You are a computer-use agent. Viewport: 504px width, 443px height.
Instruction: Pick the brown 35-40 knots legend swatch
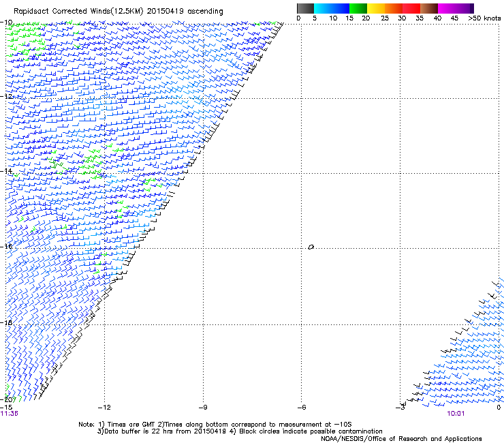coord(429,8)
